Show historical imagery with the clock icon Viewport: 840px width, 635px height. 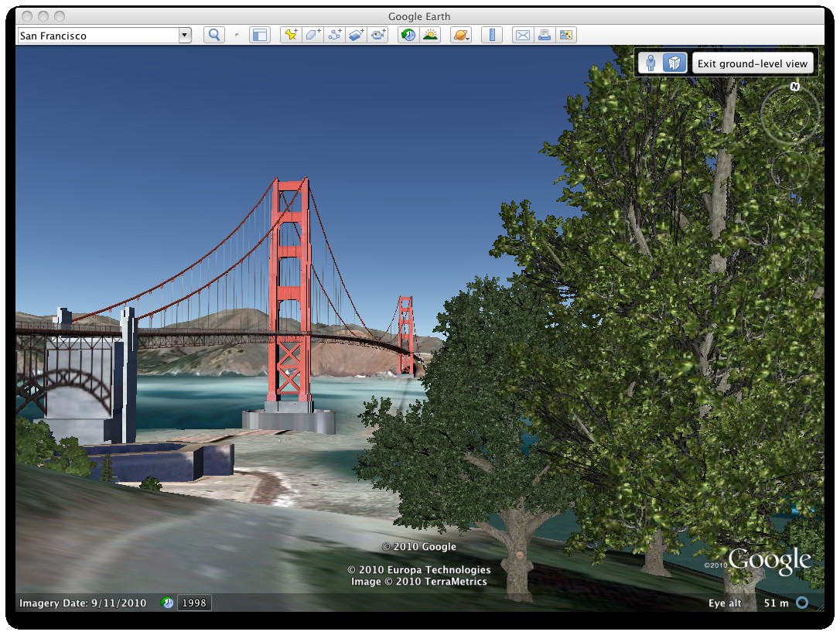(408, 35)
